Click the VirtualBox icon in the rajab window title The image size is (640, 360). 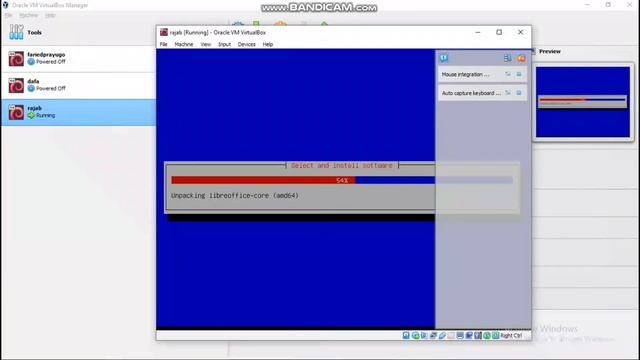coord(164,32)
